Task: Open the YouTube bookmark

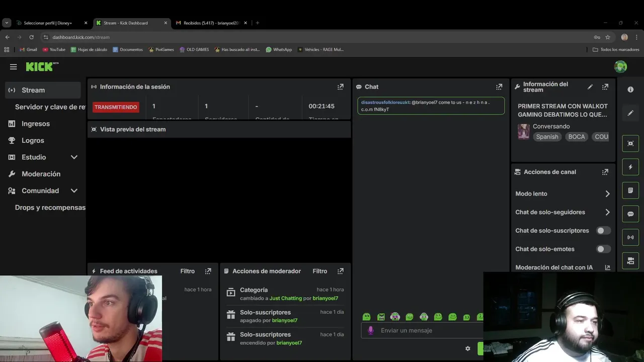Action: (54, 49)
